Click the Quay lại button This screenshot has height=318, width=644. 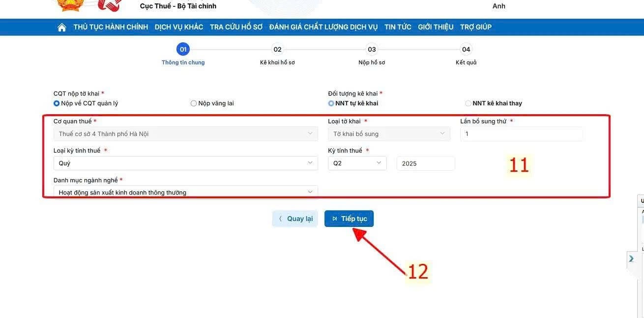(295, 219)
